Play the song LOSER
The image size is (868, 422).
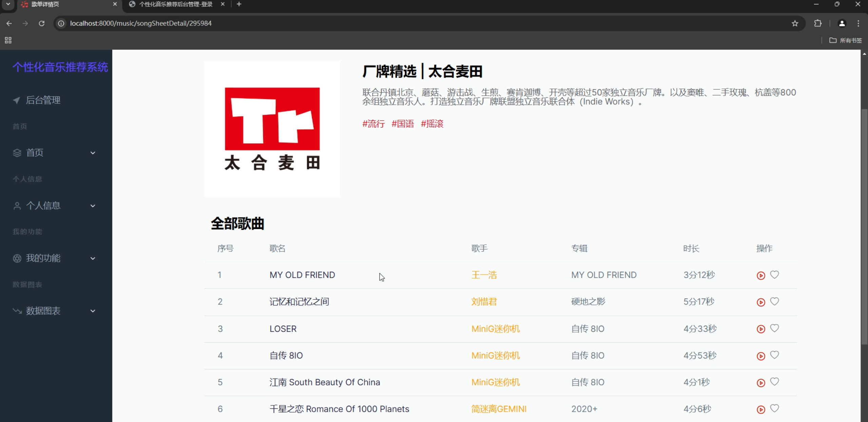click(761, 329)
